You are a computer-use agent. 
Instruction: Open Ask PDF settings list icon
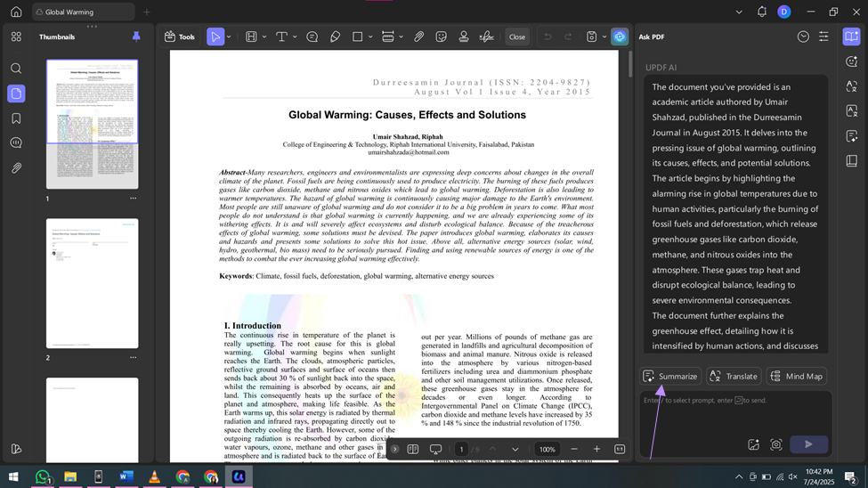click(823, 37)
